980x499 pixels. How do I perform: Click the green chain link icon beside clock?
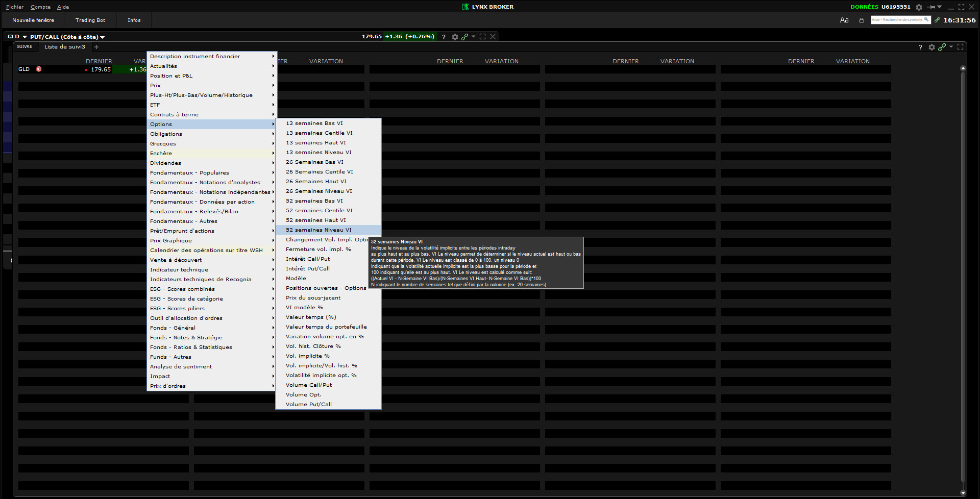click(937, 20)
